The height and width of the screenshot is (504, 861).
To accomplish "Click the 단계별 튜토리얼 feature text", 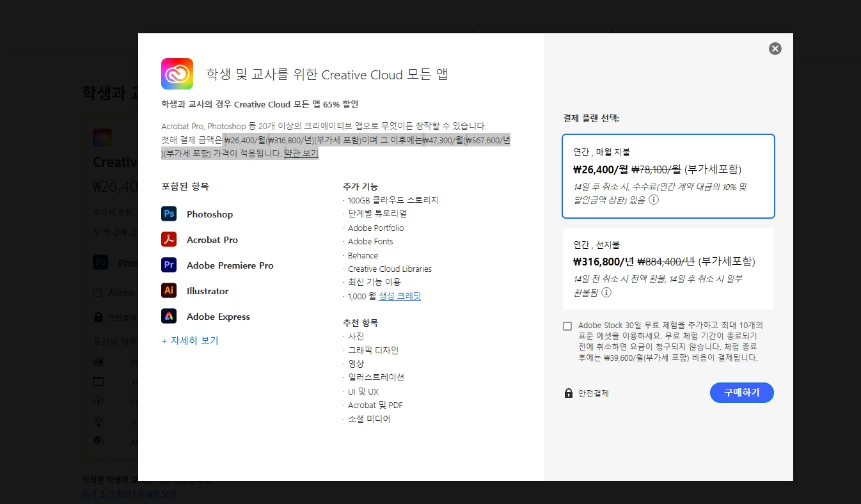I will tap(377, 214).
